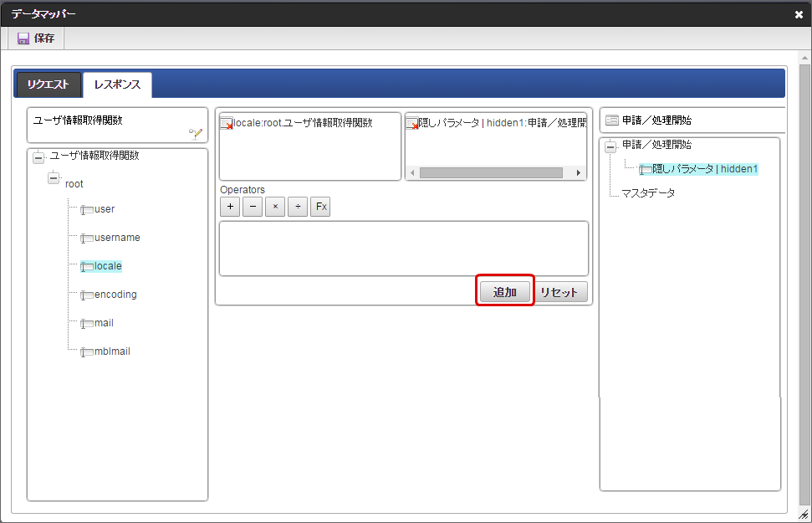The height and width of the screenshot is (523, 812).
Task: Click the 追加 add button
Action: [505, 292]
